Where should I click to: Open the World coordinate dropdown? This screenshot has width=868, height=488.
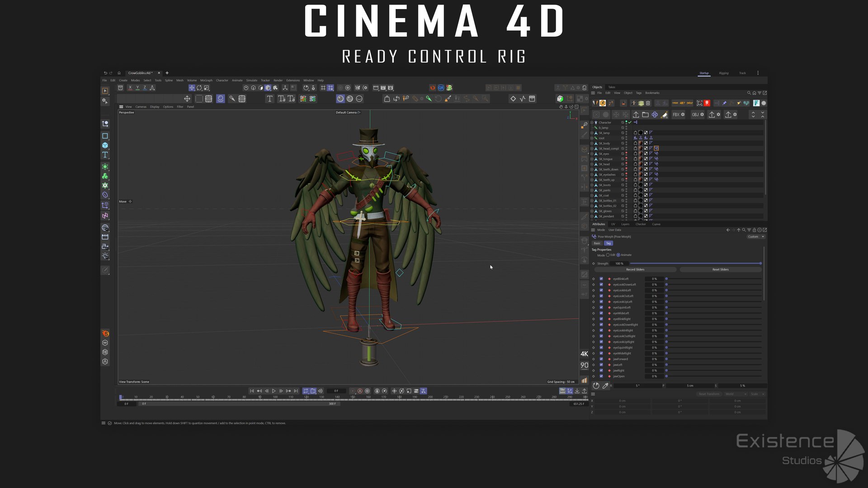(736, 394)
